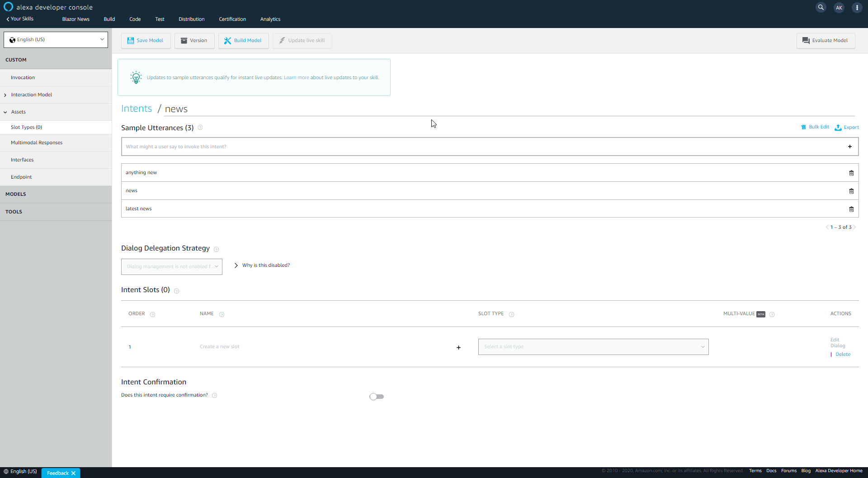
Task: Go back to Your Skills
Action: (20, 19)
